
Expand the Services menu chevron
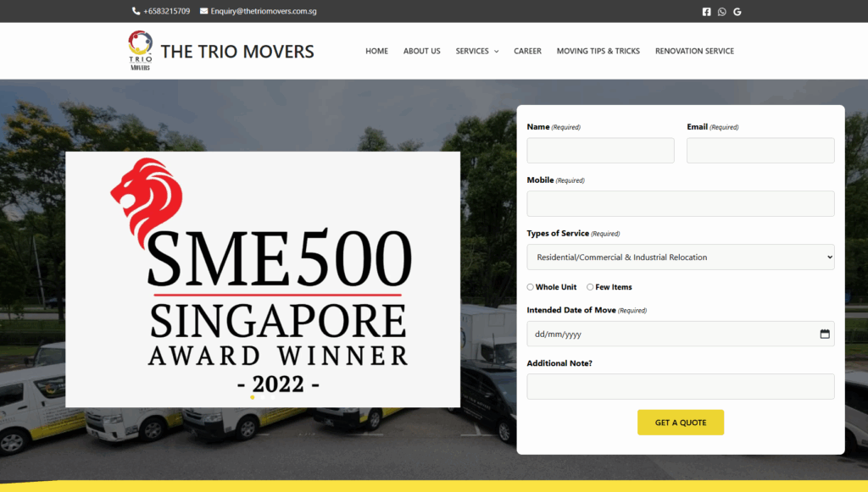coord(497,52)
